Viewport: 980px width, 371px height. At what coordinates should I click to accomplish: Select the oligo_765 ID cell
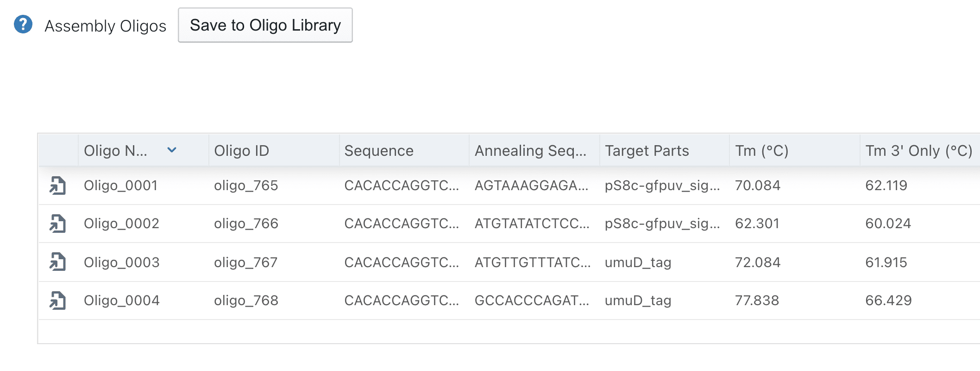pos(246,185)
